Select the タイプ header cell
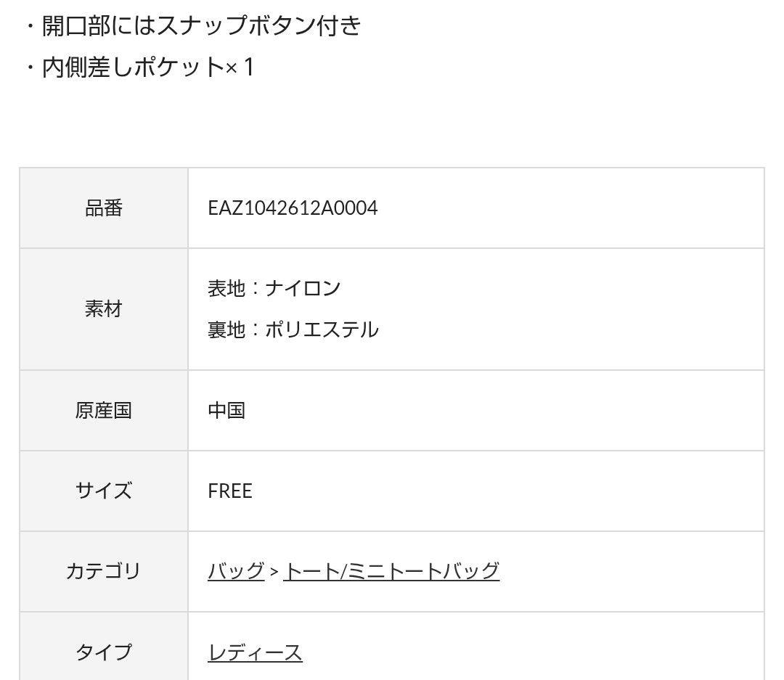Screen dimensions: 784x680 tap(104, 652)
